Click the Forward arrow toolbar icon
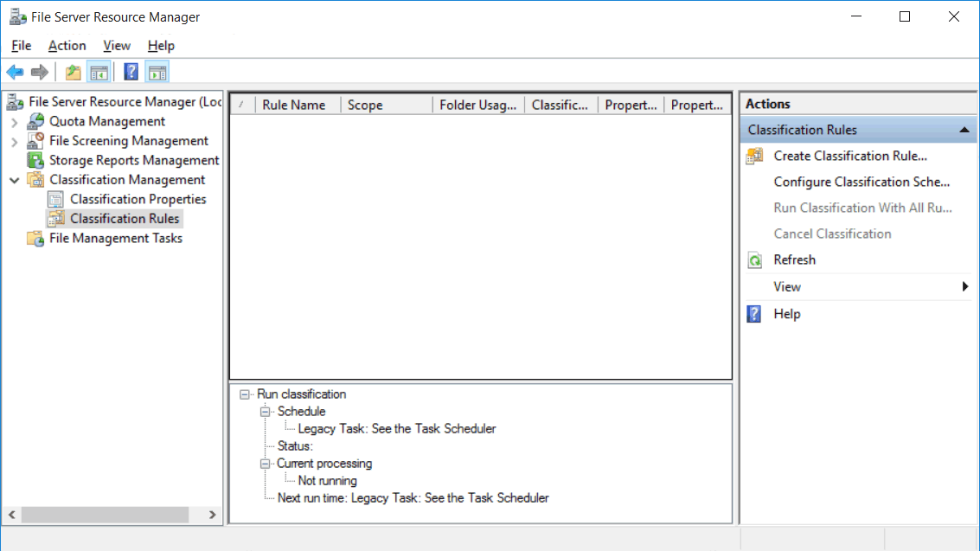 (40, 73)
